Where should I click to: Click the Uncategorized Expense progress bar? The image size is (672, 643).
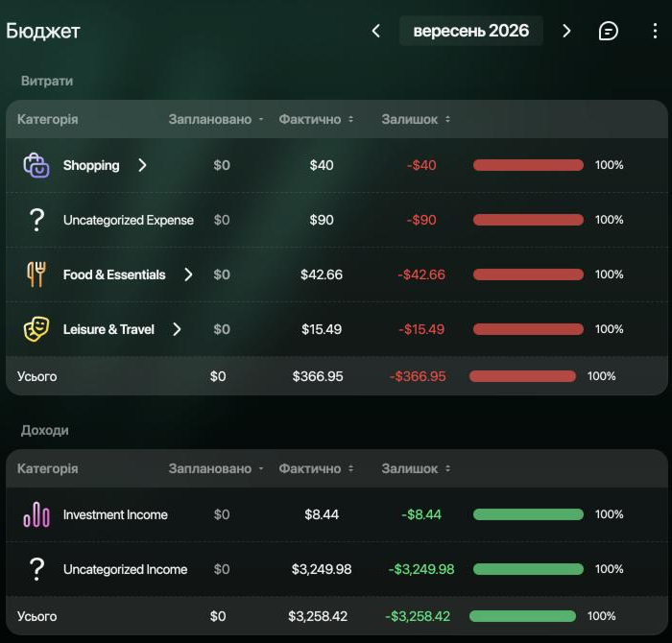pos(528,220)
